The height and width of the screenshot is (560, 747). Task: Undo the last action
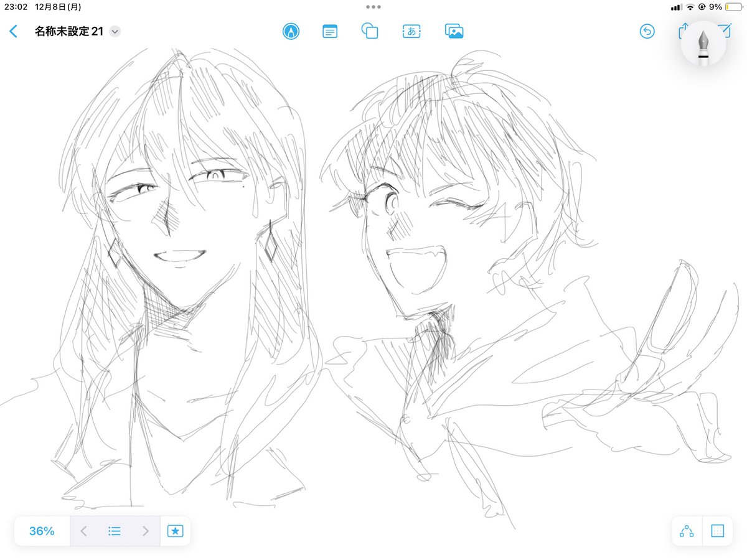point(647,31)
